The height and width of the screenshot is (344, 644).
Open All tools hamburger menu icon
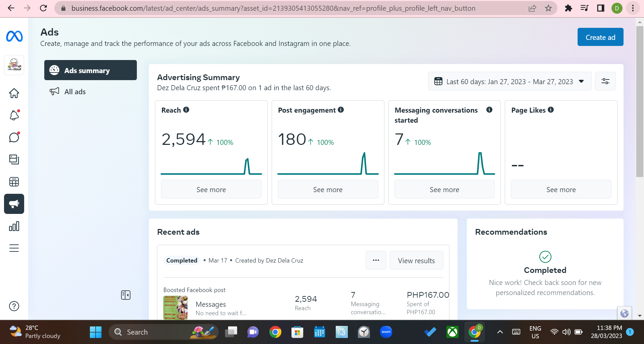[14, 248]
